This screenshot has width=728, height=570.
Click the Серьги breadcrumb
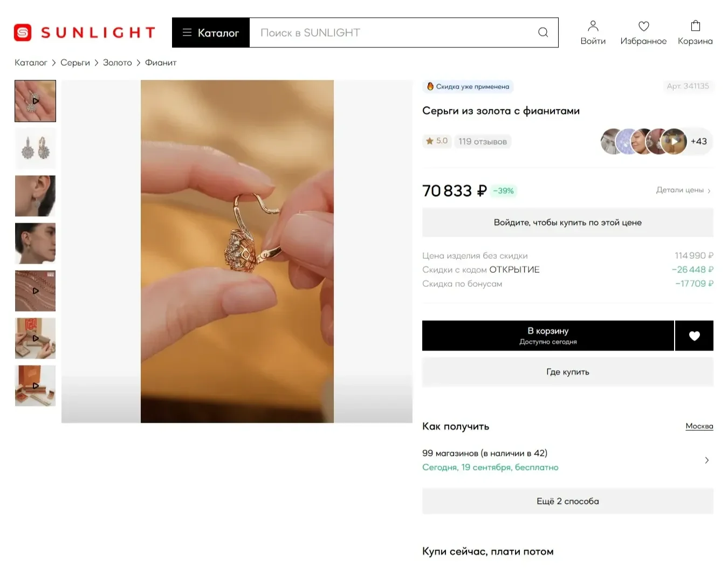coord(75,63)
